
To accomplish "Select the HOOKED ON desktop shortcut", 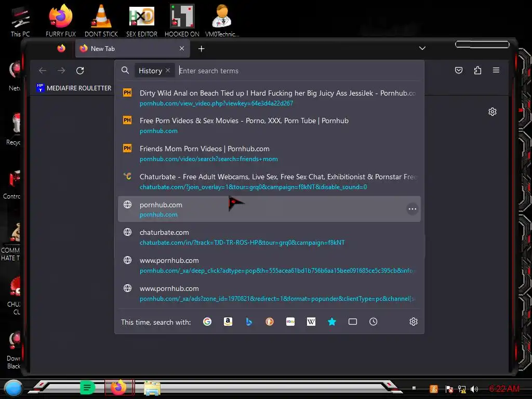I will [182, 21].
